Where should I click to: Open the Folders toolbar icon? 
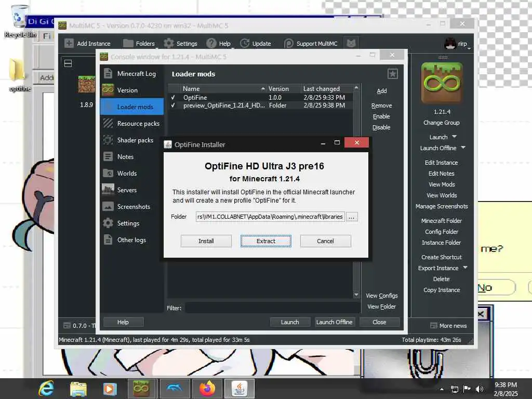point(128,43)
